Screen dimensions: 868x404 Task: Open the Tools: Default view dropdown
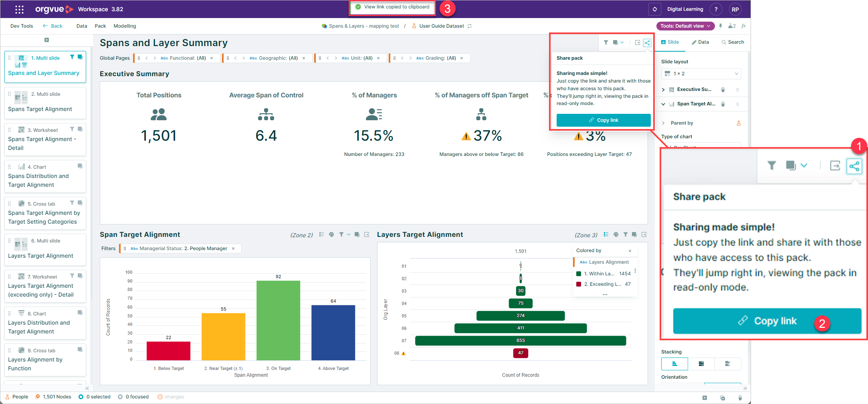[x=685, y=26]
